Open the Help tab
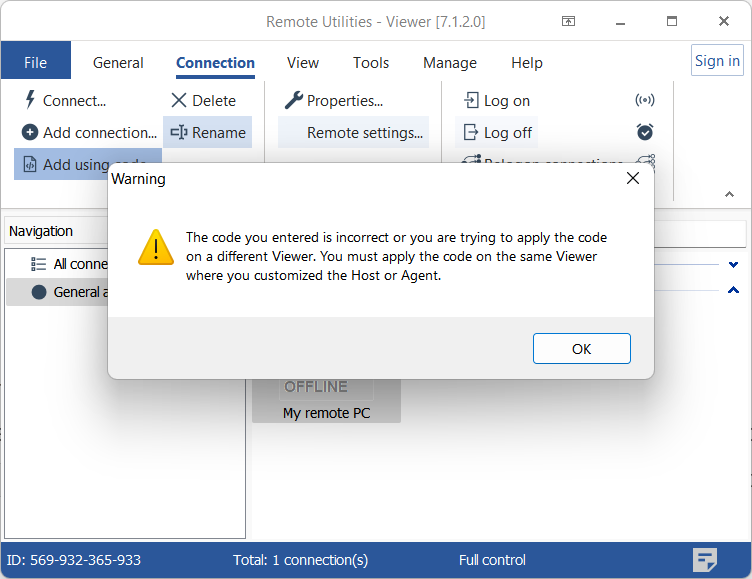Image resolution: width=752 pixels, height=579 pixels. coord(527,63)
